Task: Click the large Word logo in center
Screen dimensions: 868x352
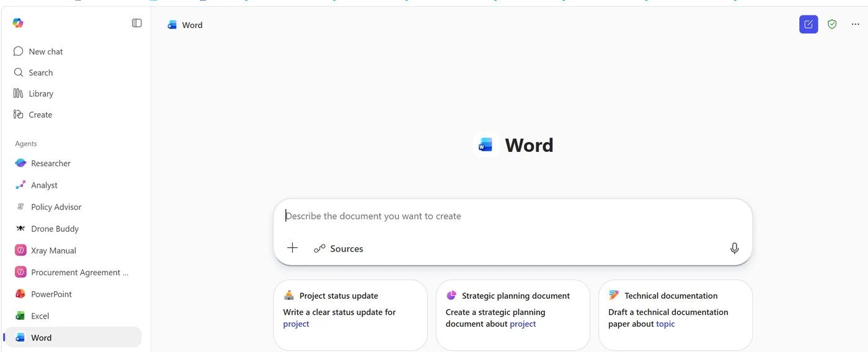Action: pos(485,145)
